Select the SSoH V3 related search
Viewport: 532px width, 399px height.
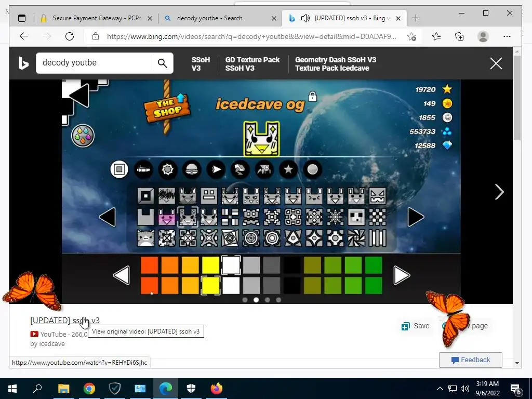point(201,64)
